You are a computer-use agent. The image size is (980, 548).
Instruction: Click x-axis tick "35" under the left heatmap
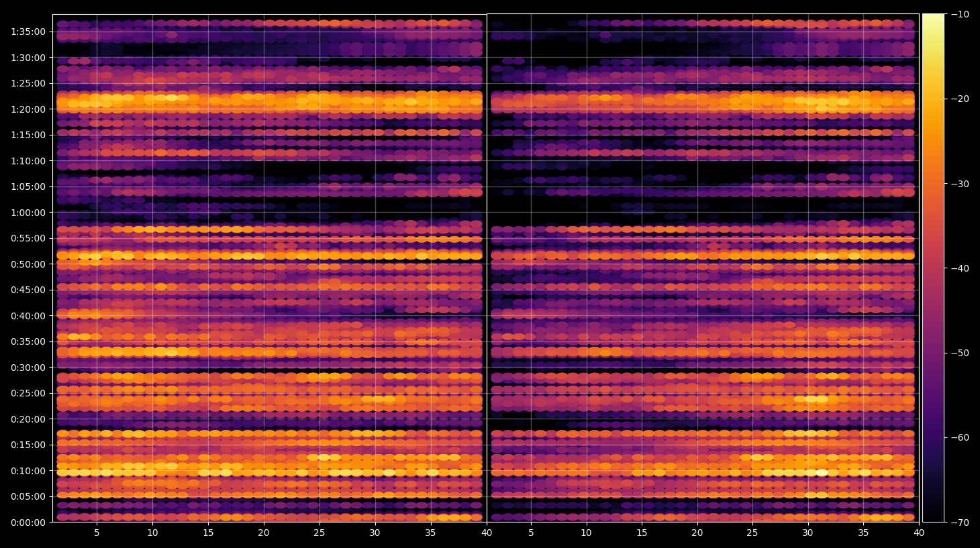click(430, 533)
